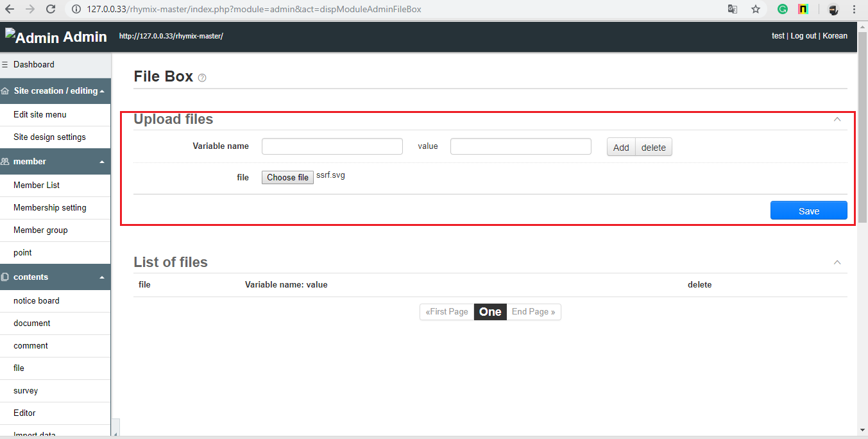The image size is (868, 439).
Task: Open the rhymix-master site URL link
Action: click(171, 36)
